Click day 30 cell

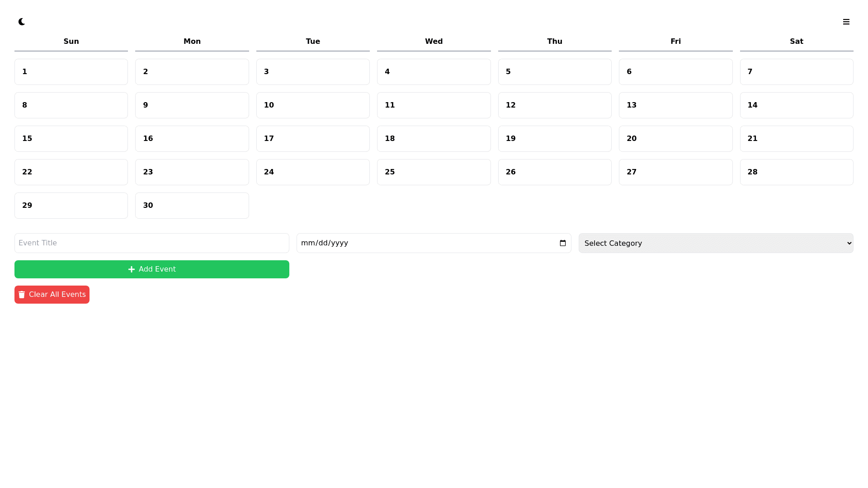pos(192,206)
